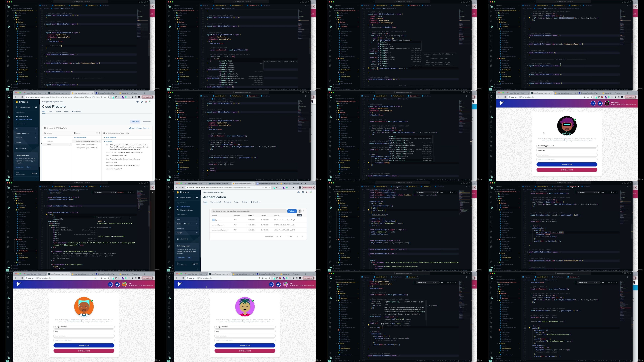The height and width of the screenshot is (362, 644).
Task: Toggle Created column sort arrow
Action: 254,216
